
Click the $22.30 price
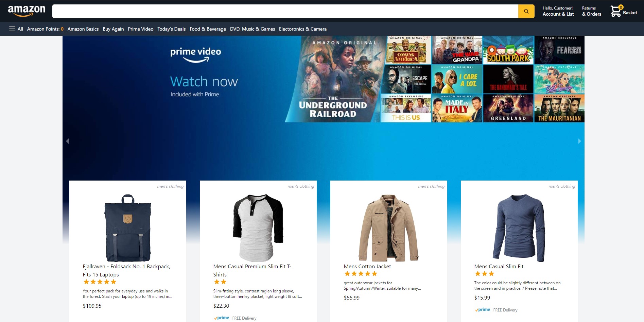[221, 306]
